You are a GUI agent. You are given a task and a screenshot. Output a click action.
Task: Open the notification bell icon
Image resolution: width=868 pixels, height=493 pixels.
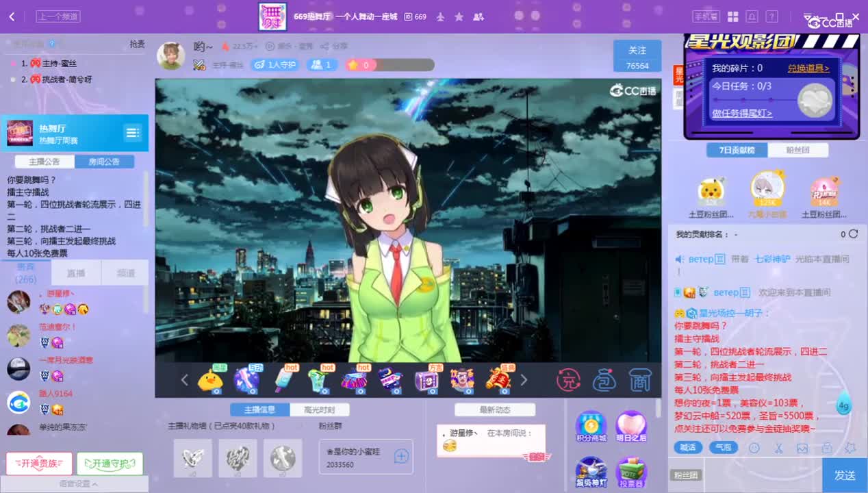point(752,16)
